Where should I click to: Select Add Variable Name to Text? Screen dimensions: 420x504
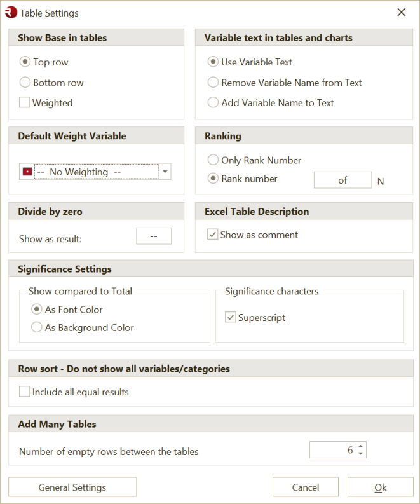(x=213, y=103)
